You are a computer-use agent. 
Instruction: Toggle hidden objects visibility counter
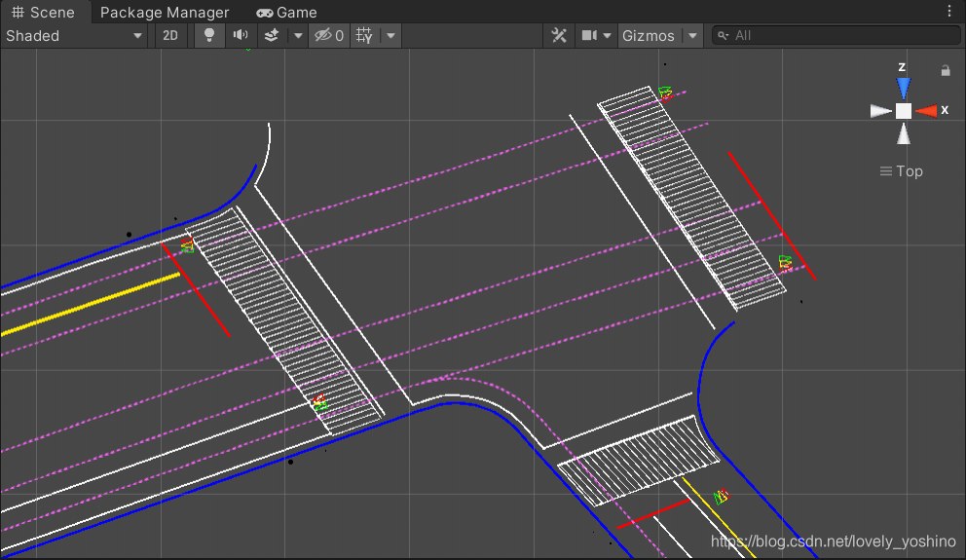coord(329,36)
